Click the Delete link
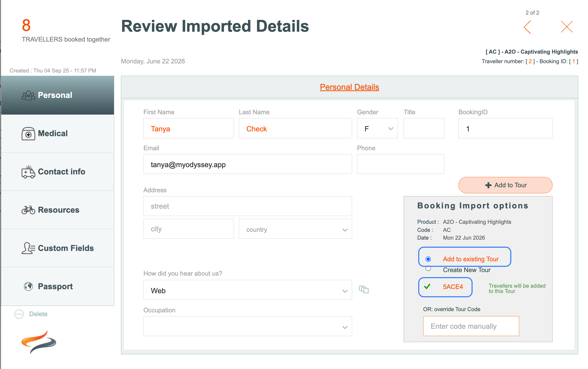 (38, 314)
